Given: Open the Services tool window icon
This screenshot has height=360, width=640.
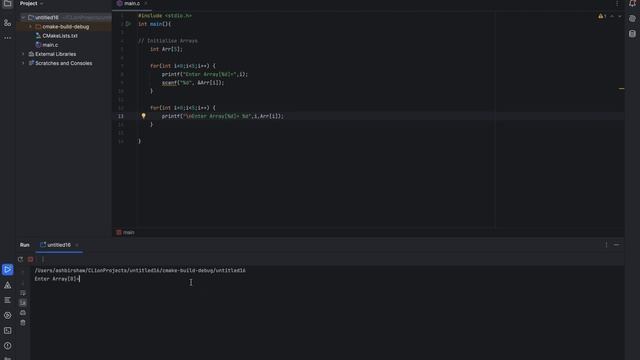Looking at the screenshot, I should [7, 316].
